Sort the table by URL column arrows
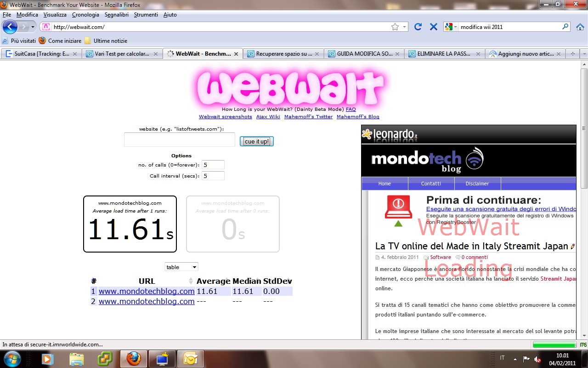Viewport: 588px width, 368px height. click(191, 281)
